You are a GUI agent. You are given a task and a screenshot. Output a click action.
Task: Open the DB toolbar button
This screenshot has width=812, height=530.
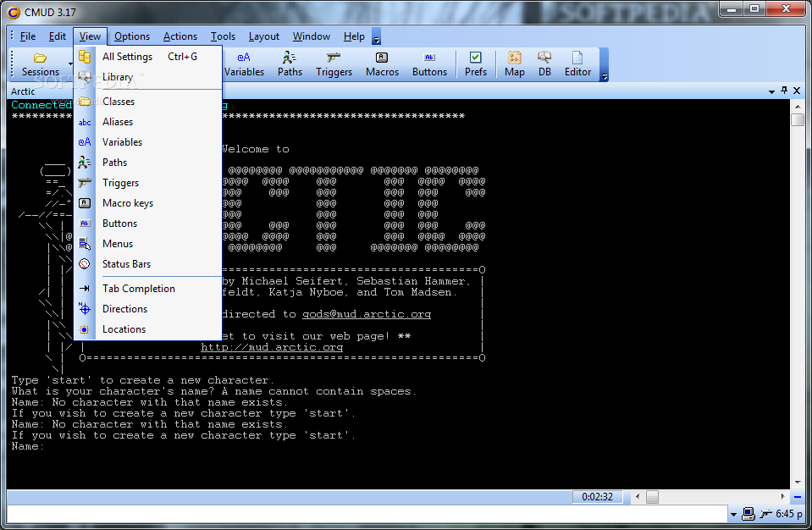tap(544, 64)
